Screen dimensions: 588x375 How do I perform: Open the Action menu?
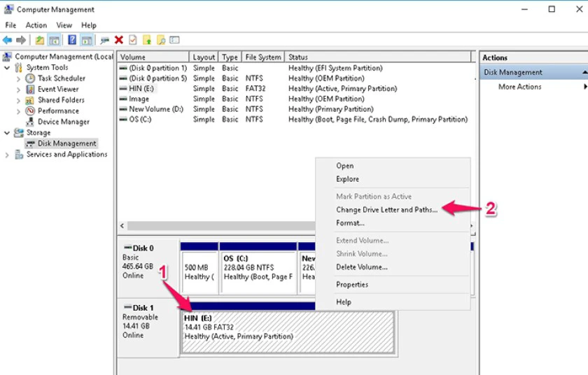36,25
